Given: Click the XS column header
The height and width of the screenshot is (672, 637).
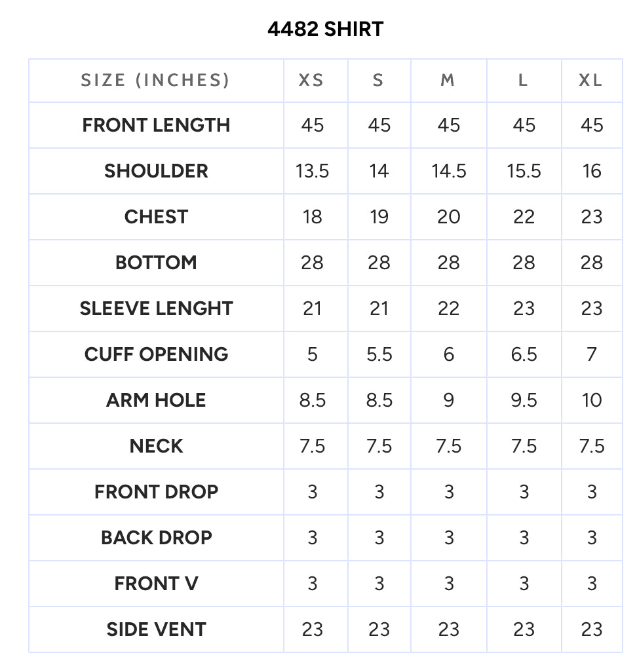Looking at the screenshot, I should tap(311, 80).
